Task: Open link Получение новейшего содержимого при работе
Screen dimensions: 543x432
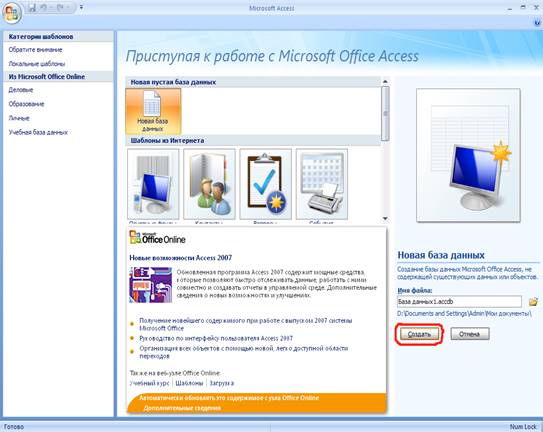Action: point(246,324)
